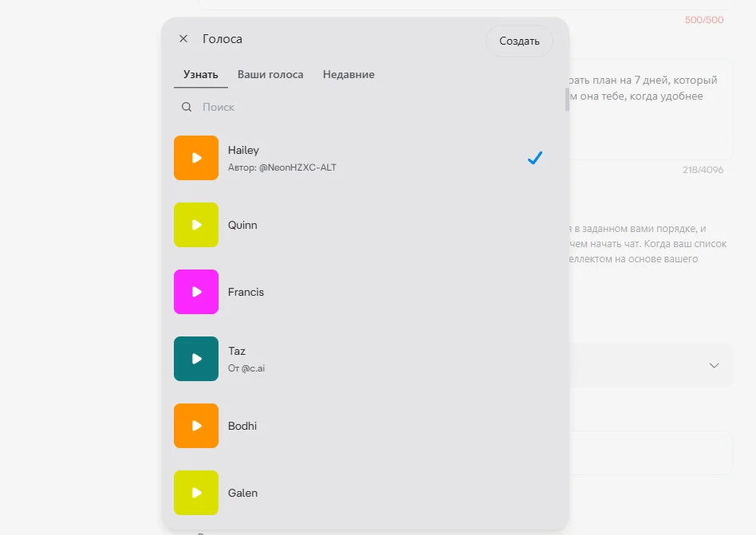Pick the Galen voice entry
Viewport: 756px width, 535px height.
pyautogui.click(x=243, y=493)
